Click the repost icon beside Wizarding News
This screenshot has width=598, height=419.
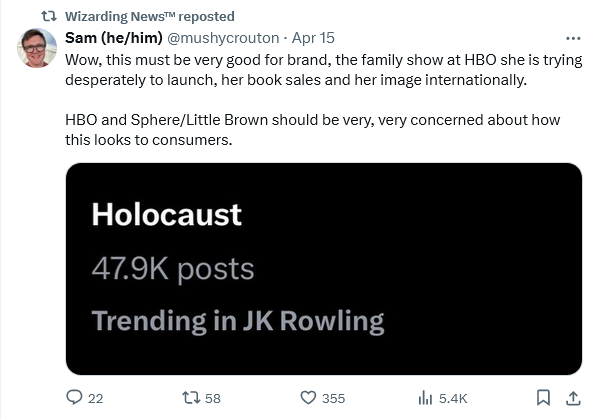[49, 16]
